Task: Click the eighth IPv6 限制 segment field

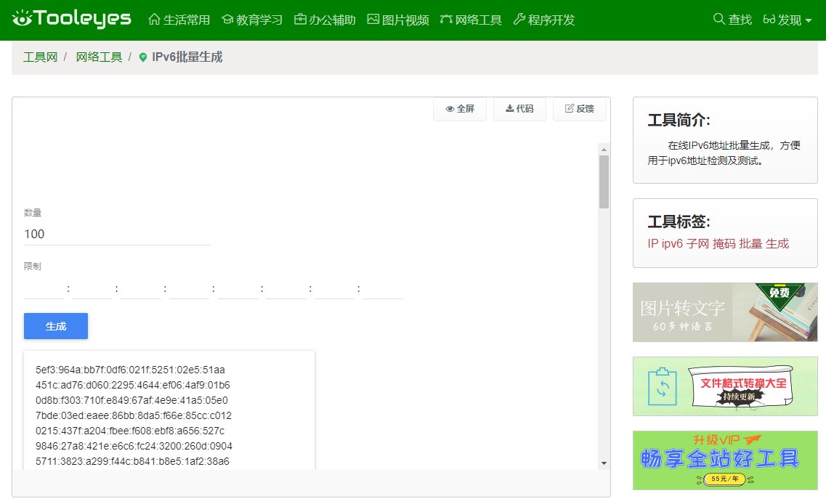Action: (x=383, y=288)
